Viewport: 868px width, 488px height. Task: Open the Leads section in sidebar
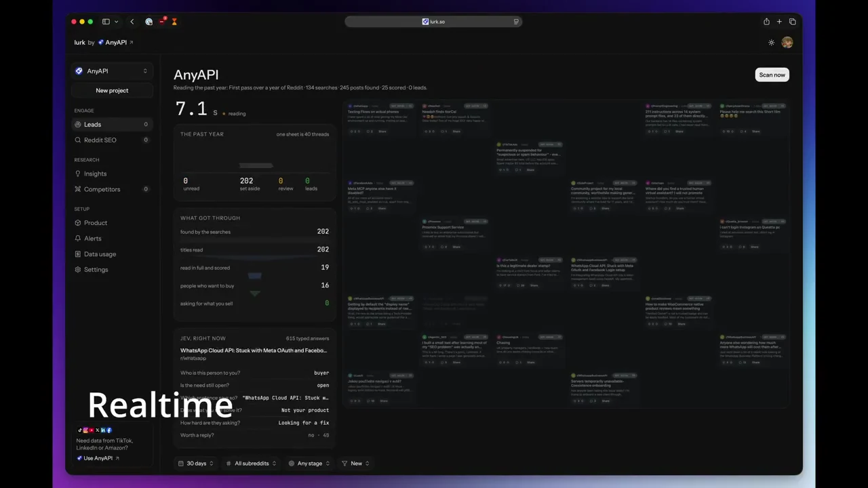(112, 125)
